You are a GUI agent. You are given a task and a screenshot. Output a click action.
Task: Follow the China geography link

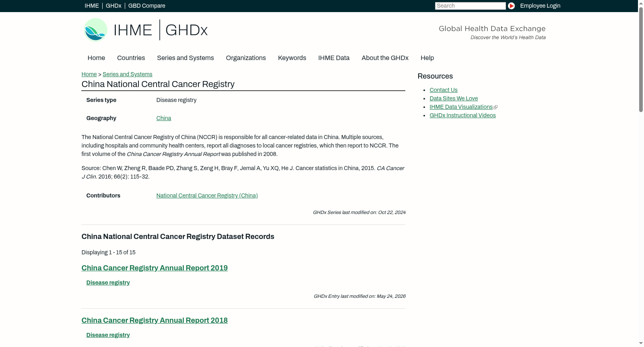(164, 118)
